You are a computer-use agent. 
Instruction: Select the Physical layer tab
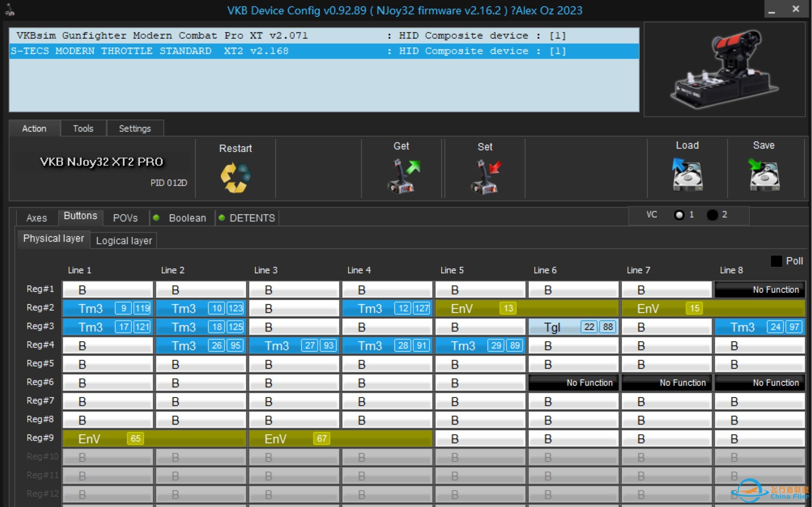click(x=53, y=239)
